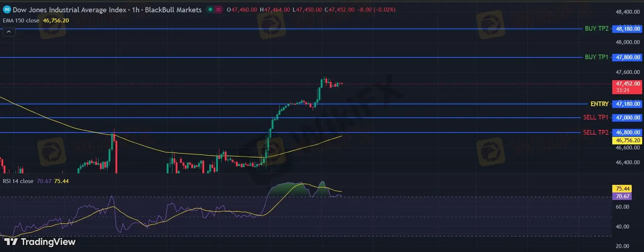Click the BUY TP1 line label
644x252 pixels.
coord(596,57)
